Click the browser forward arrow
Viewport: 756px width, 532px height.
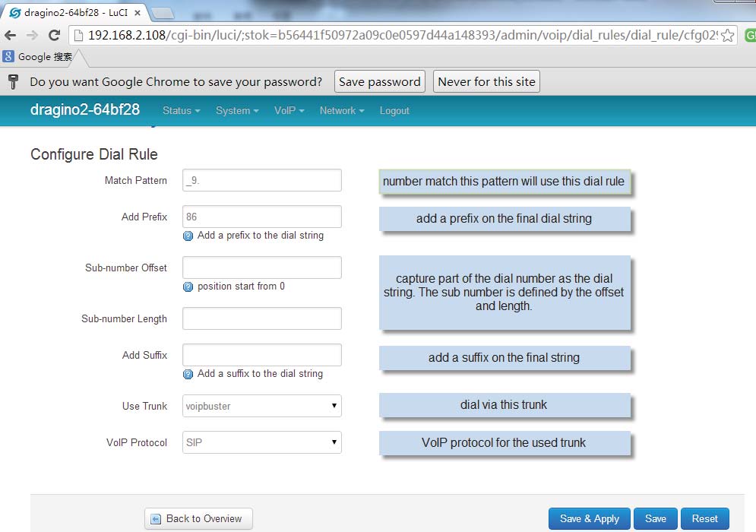(x=32, y=35)
